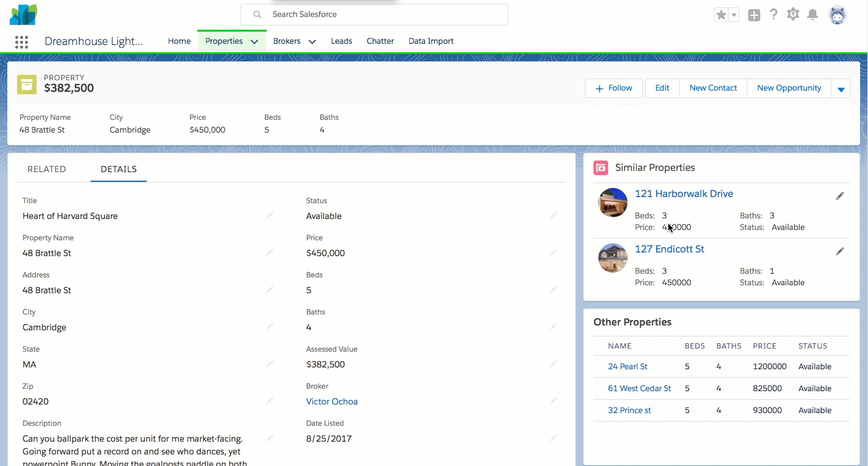Viewport: 868px width, 466px height.
Task: Click the PRICE column header
Action: tap(765, 346)
